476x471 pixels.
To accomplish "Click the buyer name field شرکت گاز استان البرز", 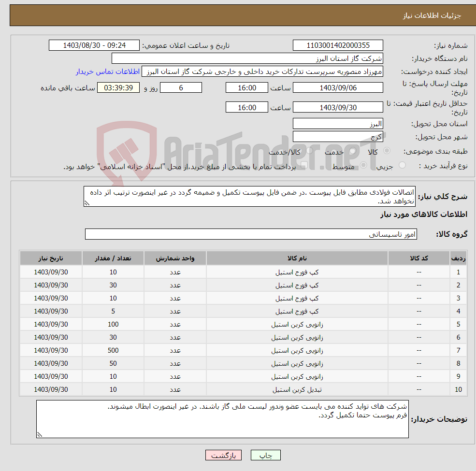I will (247, 58).
